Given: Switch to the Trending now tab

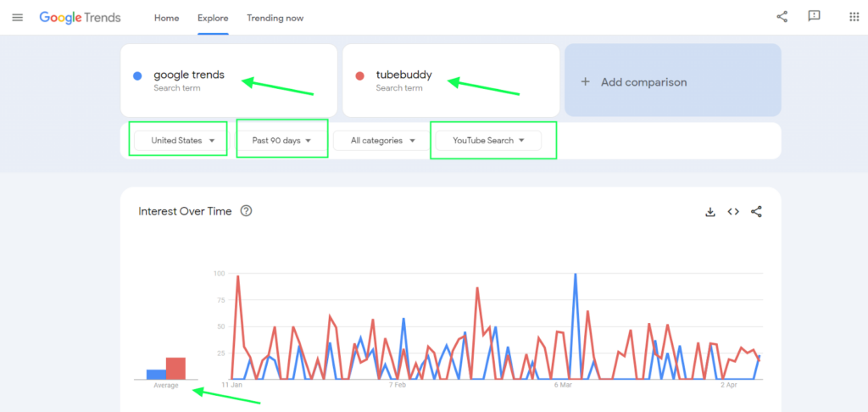Looking at the screenshot, I should coord(275,18).
